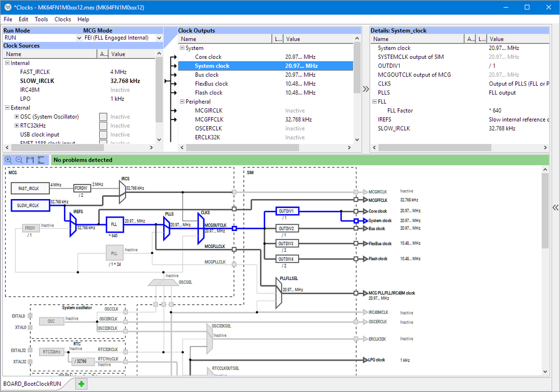Image resolution: width=560 pixels, height=392 pixels.
Task: Add new clock configuration with green plus
Action: pos(81,384)
